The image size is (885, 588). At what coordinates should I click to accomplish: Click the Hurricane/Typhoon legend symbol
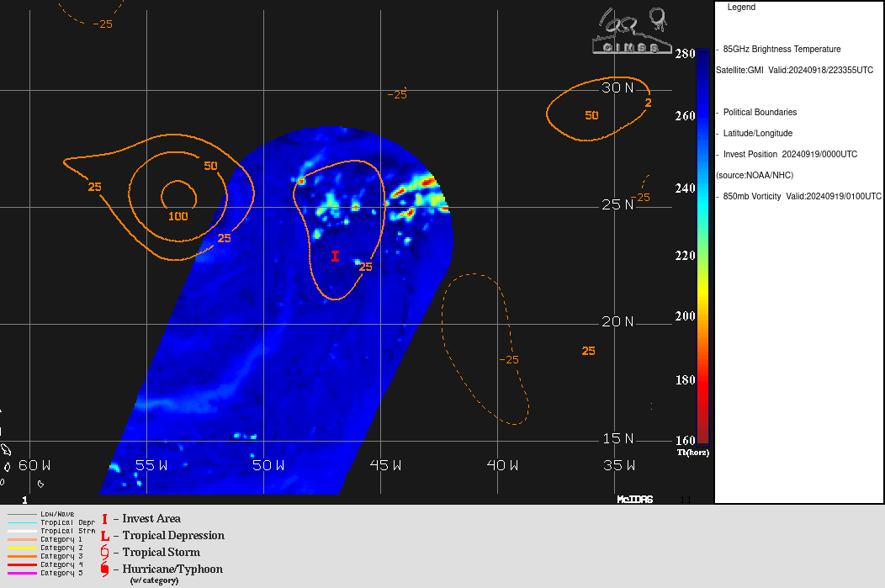[104, 569]
